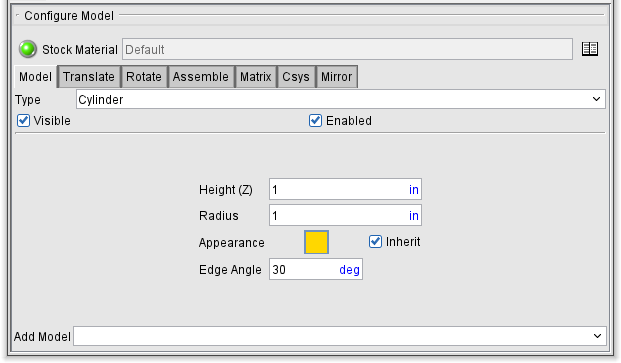Switch to the Assemble tab
Screen dimensions: 621x363
click(201, 76)
